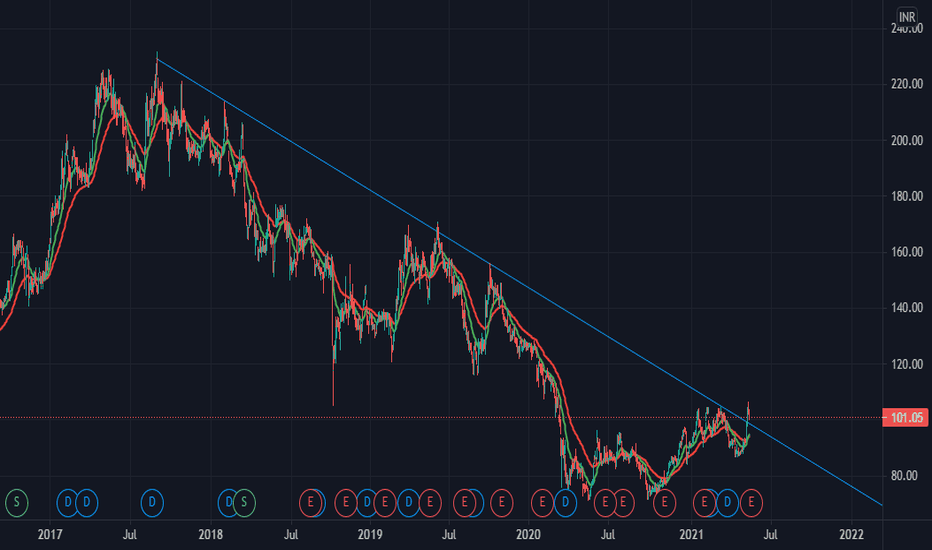Click the 2020 time axis label
932x550 pixels.
(x=528, y=535)
